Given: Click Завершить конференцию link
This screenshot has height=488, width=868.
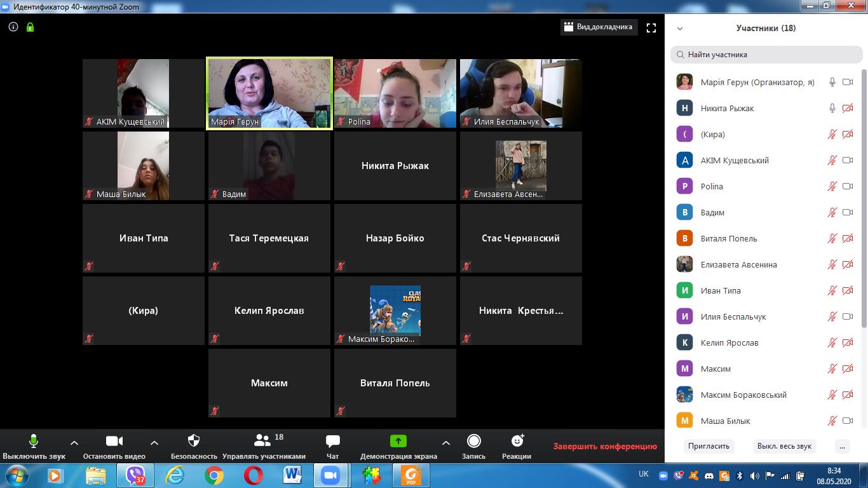Looking at the screenshot, I should click(605, 447).
